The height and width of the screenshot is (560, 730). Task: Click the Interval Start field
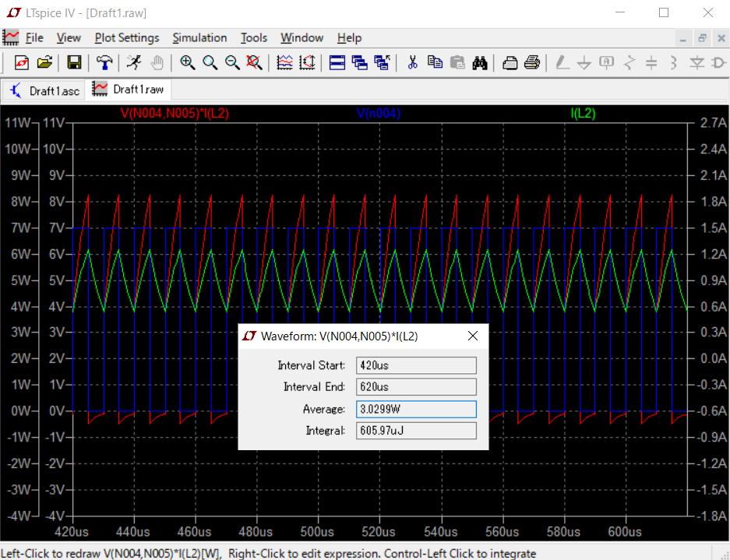(416, 365)
